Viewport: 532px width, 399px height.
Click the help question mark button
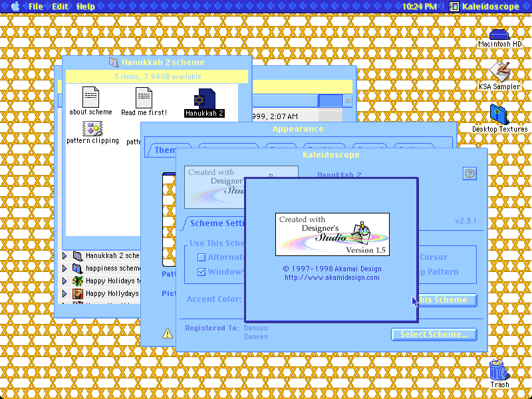coord(469,174)
